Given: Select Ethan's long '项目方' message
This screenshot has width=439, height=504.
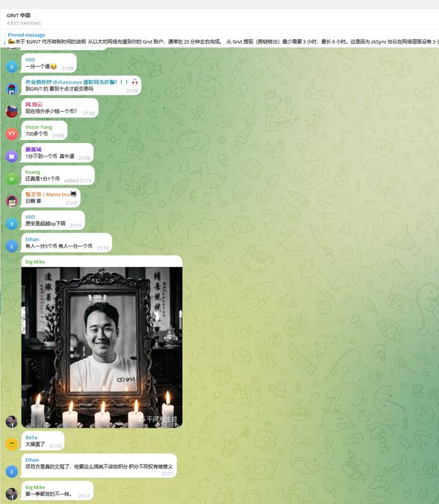Looking at the screenshot, I should pos(99,465).
